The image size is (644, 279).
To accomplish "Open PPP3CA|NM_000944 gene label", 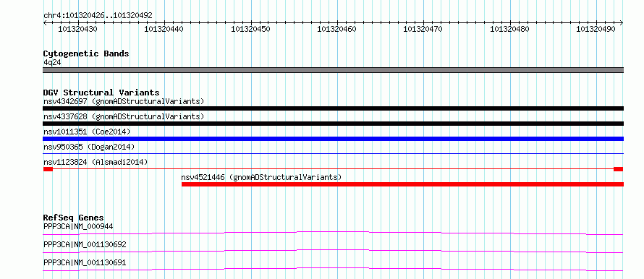I will tap(78, 226).
